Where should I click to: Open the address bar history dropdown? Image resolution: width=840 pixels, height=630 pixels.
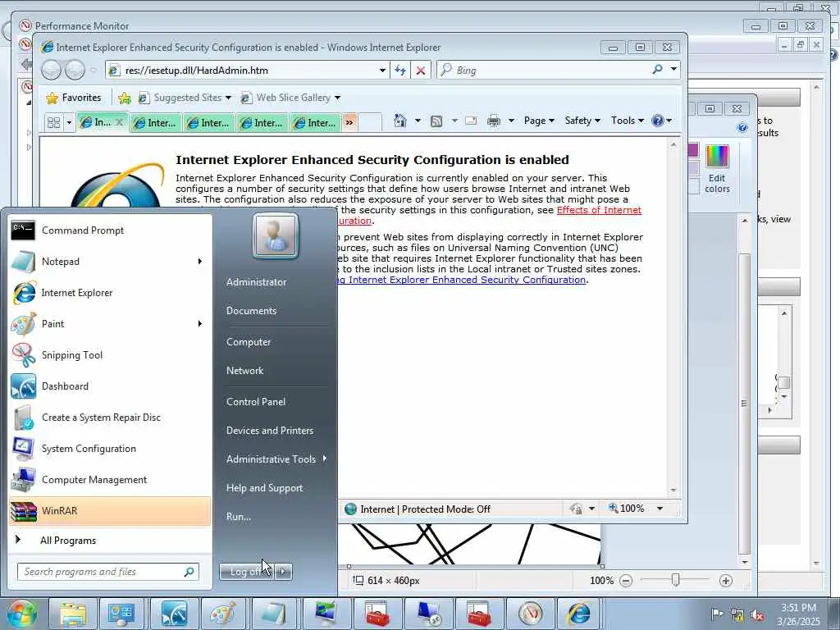(x=382, y=71)
